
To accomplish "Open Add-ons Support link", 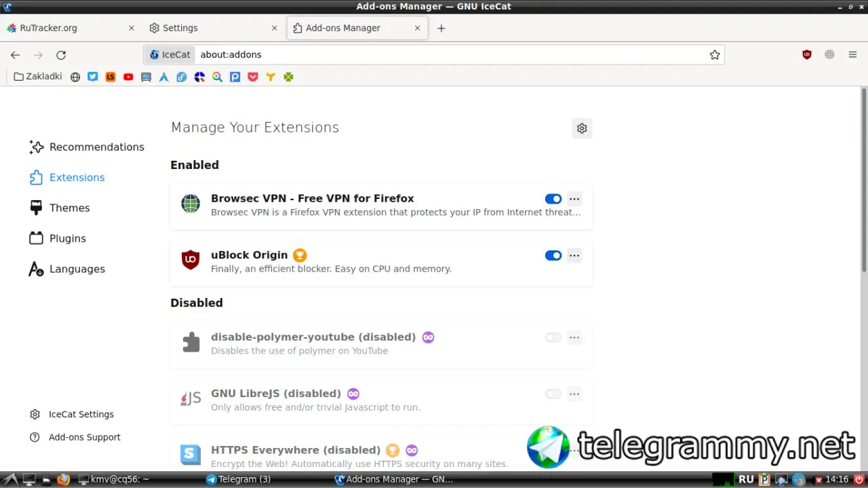I will tap(75, 438).
